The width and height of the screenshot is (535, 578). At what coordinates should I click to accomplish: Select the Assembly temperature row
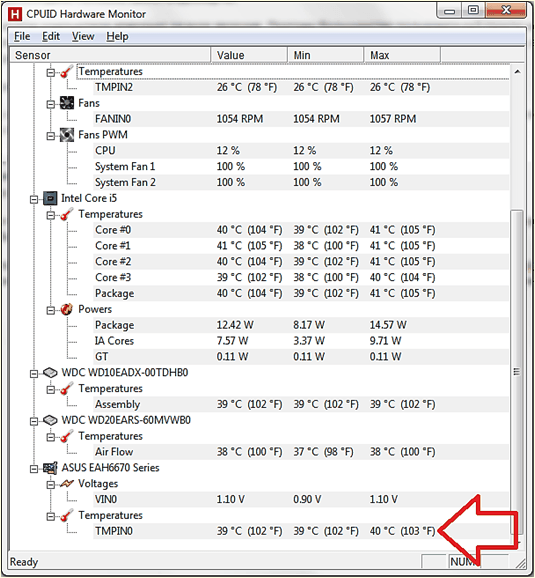(301, 404)
